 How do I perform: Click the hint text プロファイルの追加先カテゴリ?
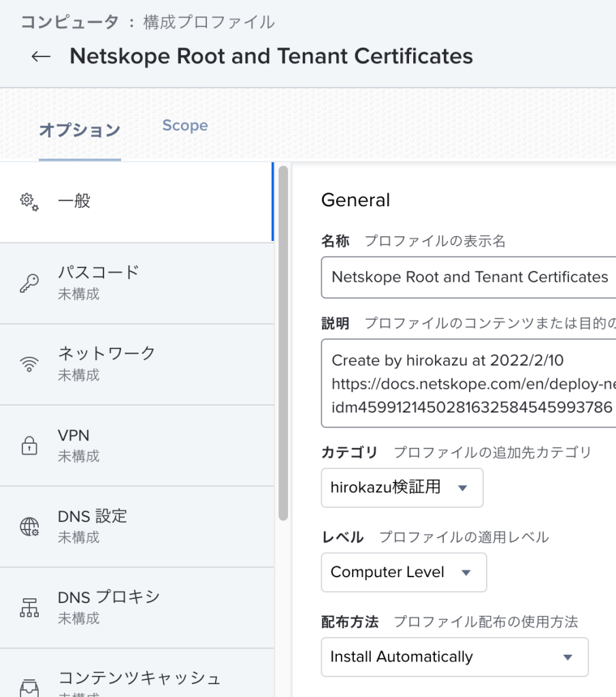tap(493, 452)
